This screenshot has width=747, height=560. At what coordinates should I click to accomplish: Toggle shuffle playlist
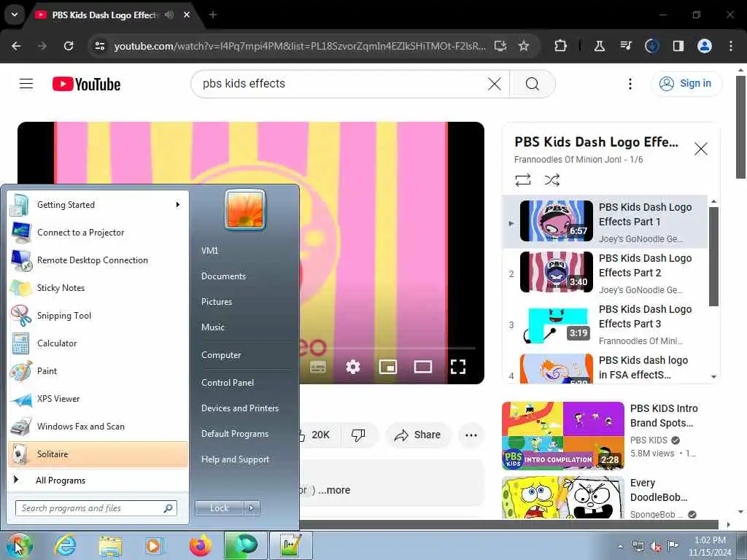(551, 180)
